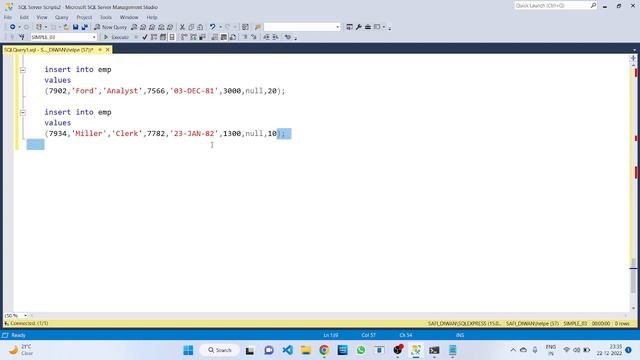Open the Edit menu
The image size is (640, 360).
pyautogui.click(x=24, y=17)
